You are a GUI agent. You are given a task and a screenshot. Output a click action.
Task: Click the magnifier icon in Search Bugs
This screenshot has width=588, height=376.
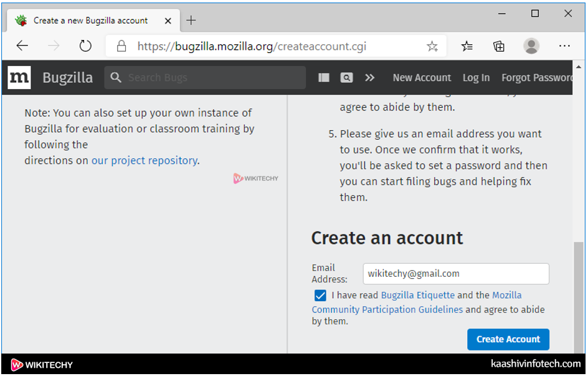coord(115,77)
